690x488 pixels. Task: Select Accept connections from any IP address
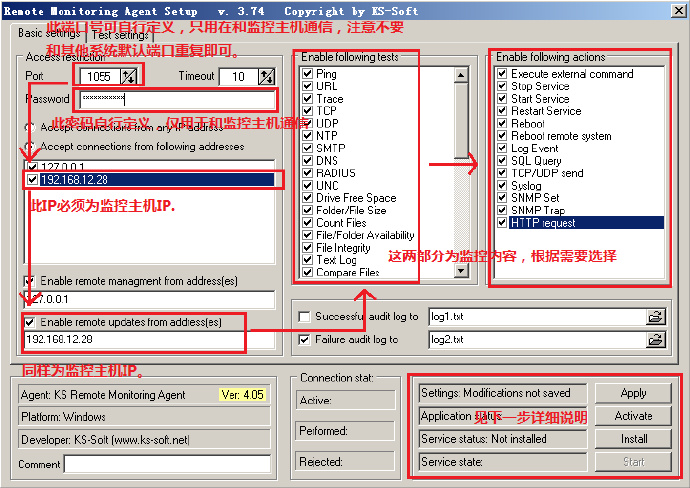click(30, 127)
